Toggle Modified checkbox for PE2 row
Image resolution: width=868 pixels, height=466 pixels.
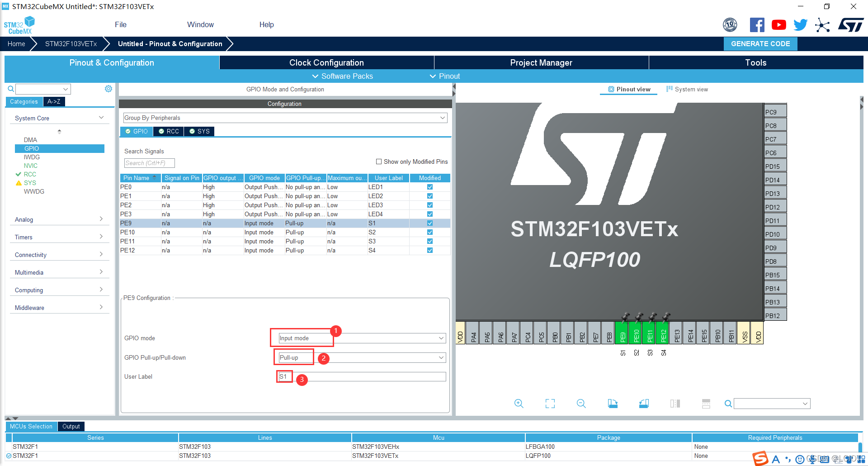430,205
